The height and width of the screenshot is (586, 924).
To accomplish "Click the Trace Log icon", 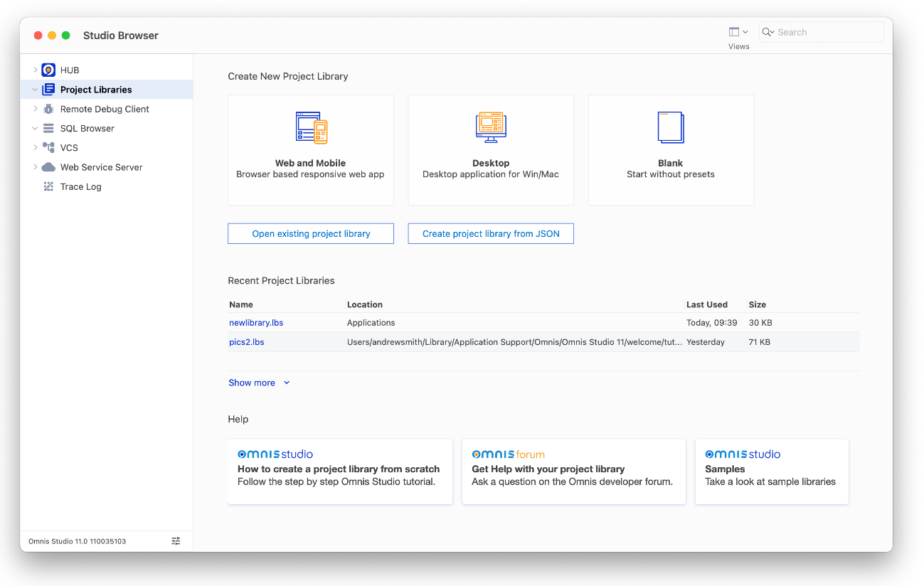I will click(48, 186).
